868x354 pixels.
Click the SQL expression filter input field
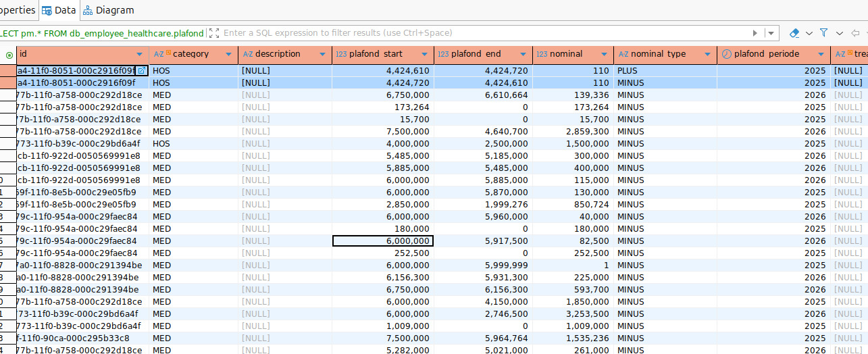[473, 33]
